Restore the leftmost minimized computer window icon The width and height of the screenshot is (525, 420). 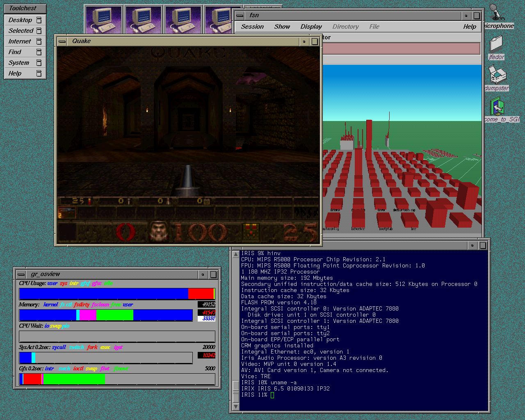pyautogui.click(x=103, y=20)
